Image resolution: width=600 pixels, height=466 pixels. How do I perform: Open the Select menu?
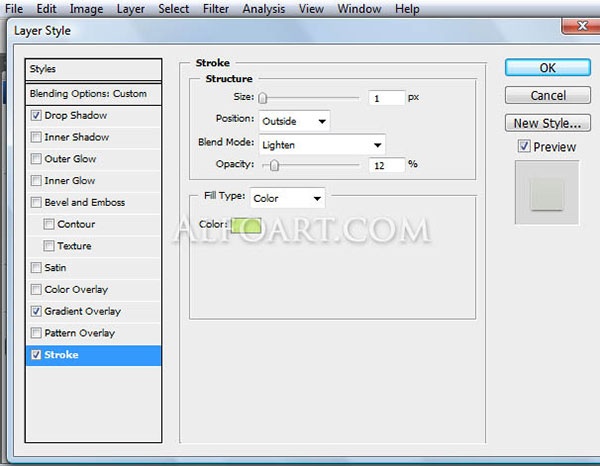coord(174,8)
